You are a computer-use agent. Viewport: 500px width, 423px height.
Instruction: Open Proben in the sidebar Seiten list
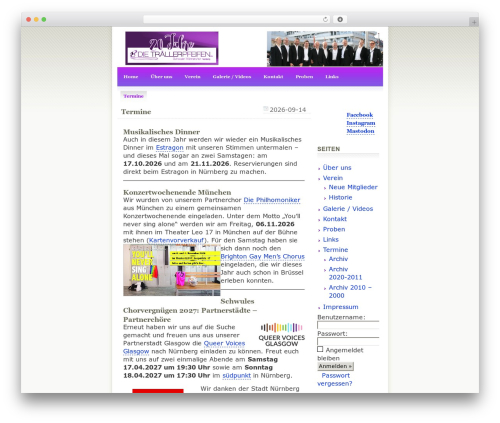click(x=334, y=229)
